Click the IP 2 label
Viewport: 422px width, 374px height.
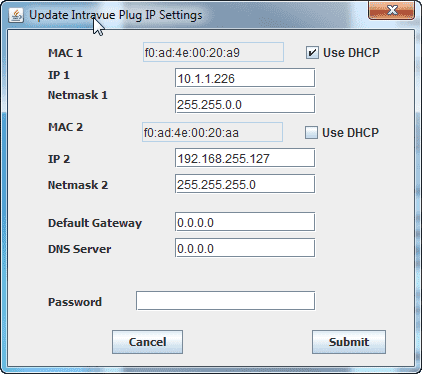tap(59, 159)
